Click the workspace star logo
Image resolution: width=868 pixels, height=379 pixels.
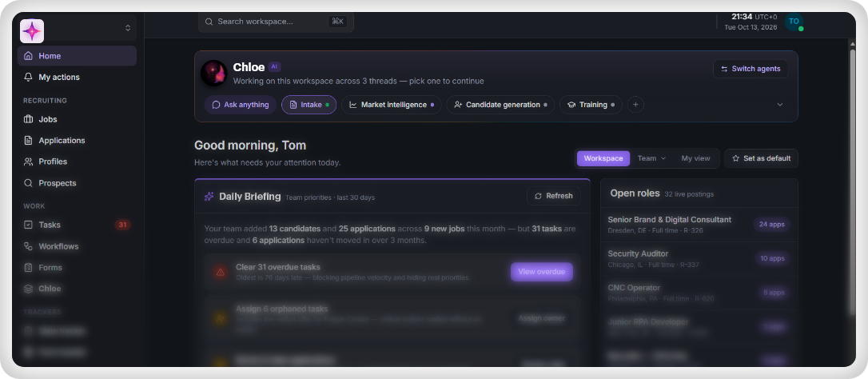pyautogui.click(x=32, y=31)
